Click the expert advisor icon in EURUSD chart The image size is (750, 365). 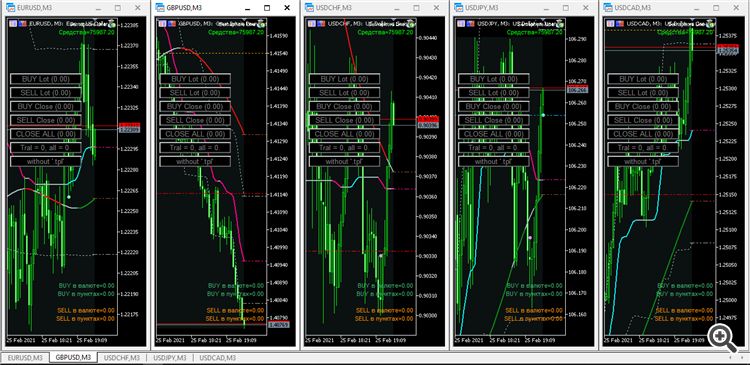[x=112, y=23]
